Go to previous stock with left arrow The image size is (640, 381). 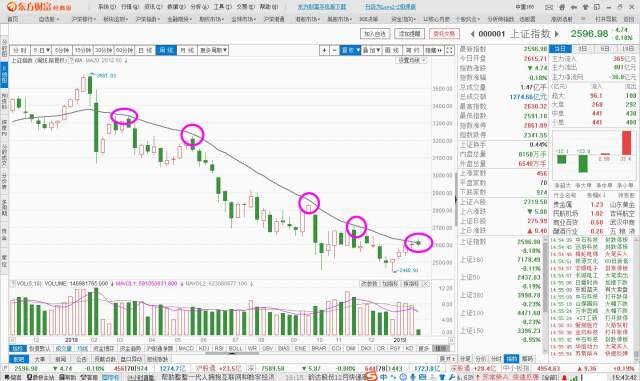pos(472,34)
